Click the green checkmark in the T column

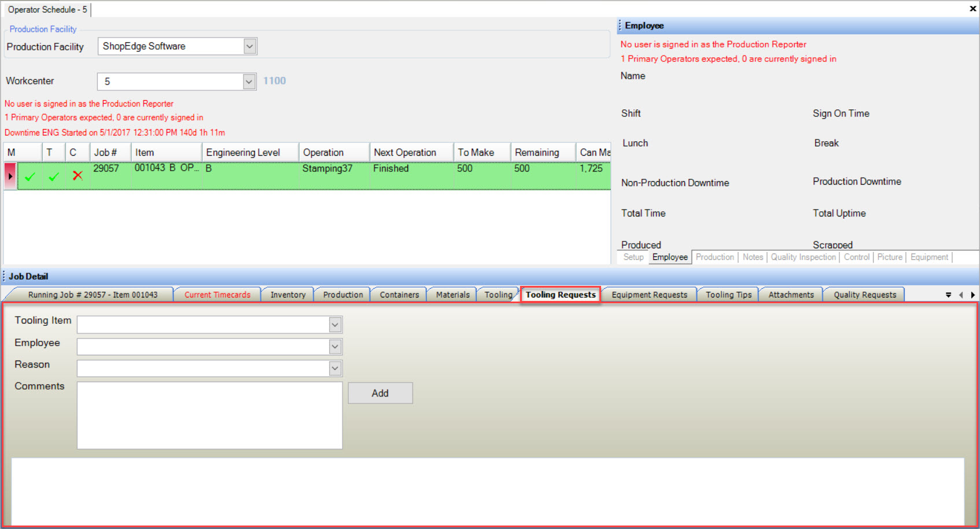[54, 177]
